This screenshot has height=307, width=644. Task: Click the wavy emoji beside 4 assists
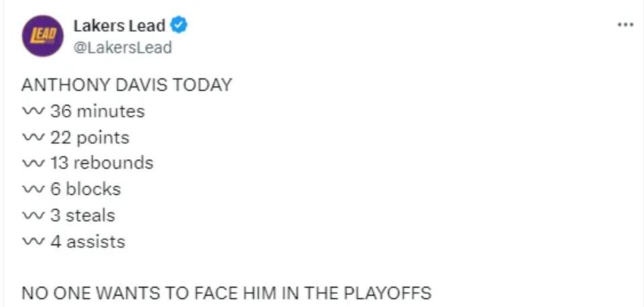pos(34,242)
